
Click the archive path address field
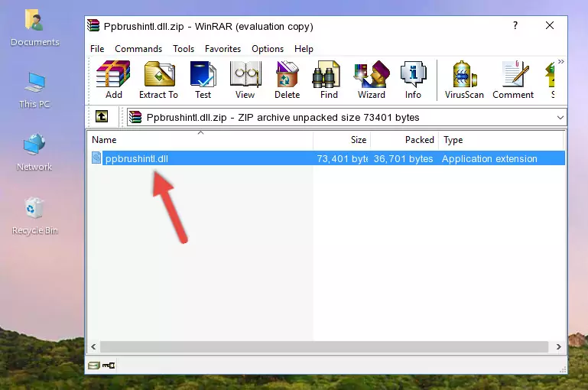pyautogui.click(x=346, y=117)
